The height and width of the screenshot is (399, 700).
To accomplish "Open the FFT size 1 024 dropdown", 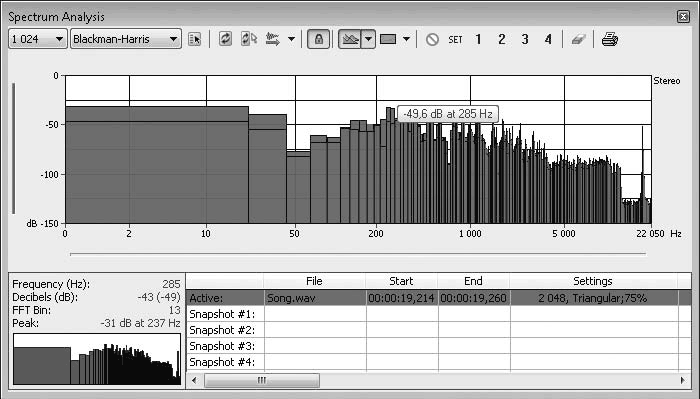I will coord(38,39).
